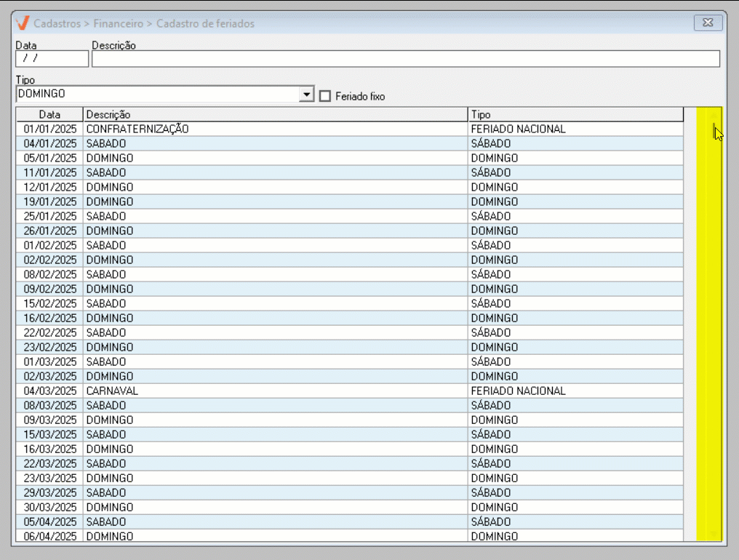Click the 30/03/2025 date cell
The width and height of the screenshot is (739, 560).
(49, 507)
